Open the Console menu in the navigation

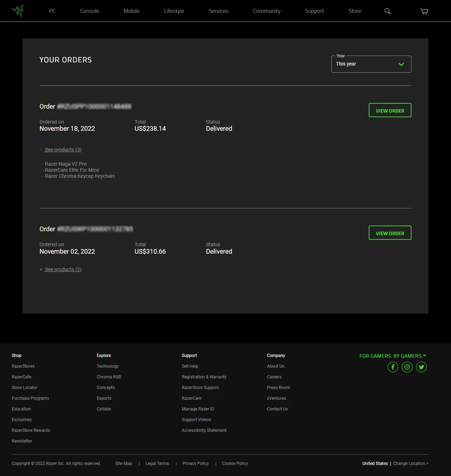pos(89,11)
